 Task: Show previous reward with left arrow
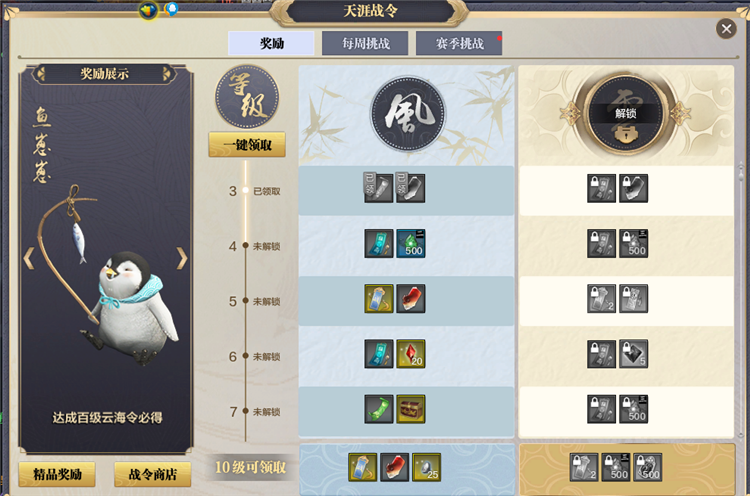tap(29, 258)
